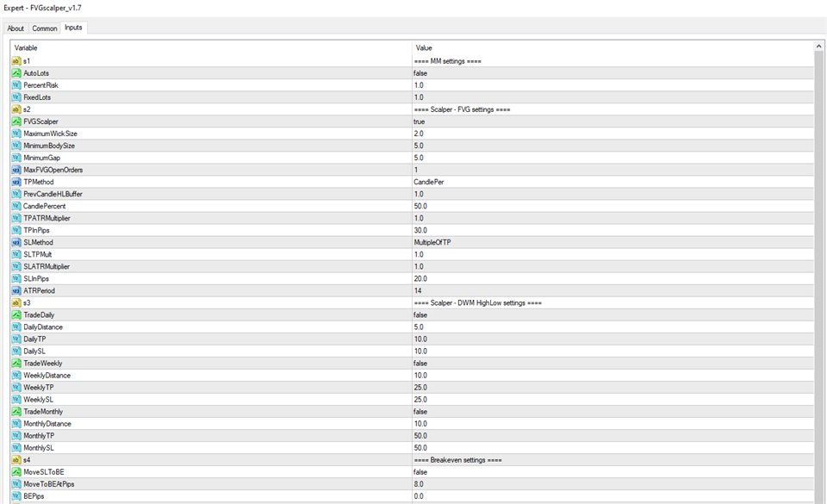The image size is (827, 504).
Task: Select the SLATRMultiplier variable name
Action: click(47, 267)
